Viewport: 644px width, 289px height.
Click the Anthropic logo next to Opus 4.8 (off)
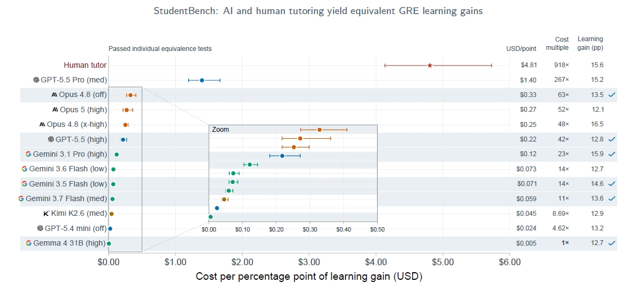pos(55,95)
